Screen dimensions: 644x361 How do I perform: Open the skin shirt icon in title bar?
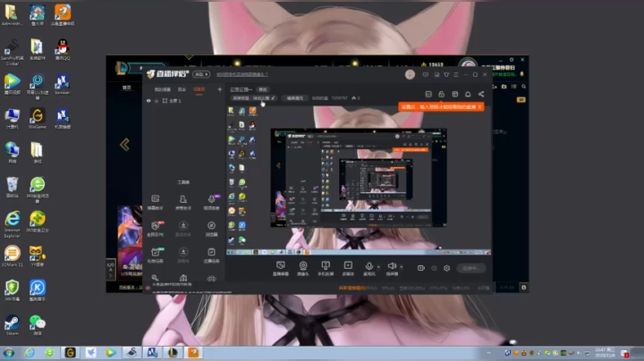[446, 75]
